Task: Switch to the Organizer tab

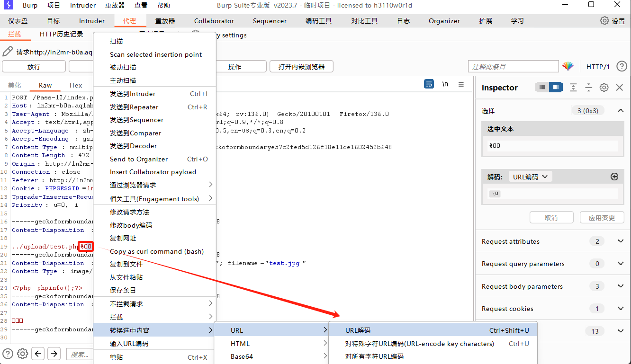Action: tap(444, 21)
